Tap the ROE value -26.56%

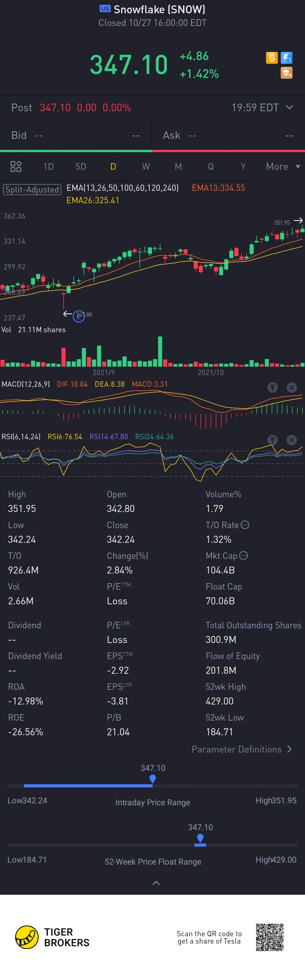(25, 732)
